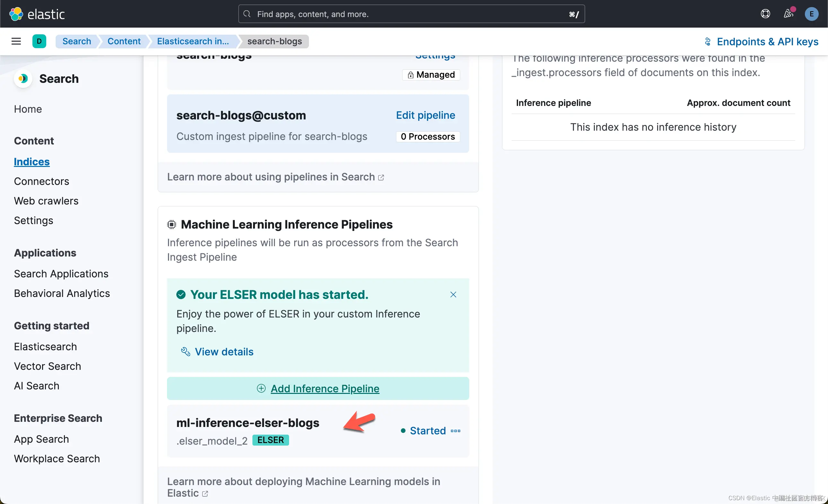Open the hamburger navigation menu
The width and height of the screenshot is (828, 504).
(16, 41)
